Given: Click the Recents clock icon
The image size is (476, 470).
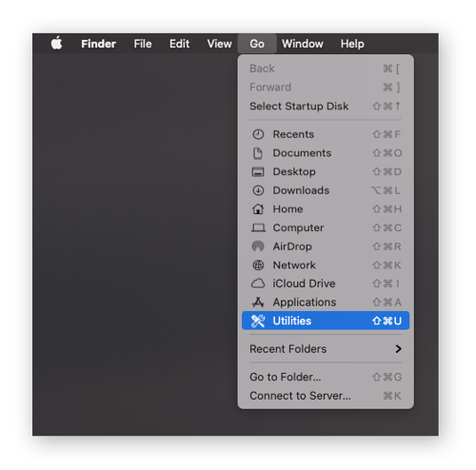Looking at the screenshot, I should [x=258, y=134].
